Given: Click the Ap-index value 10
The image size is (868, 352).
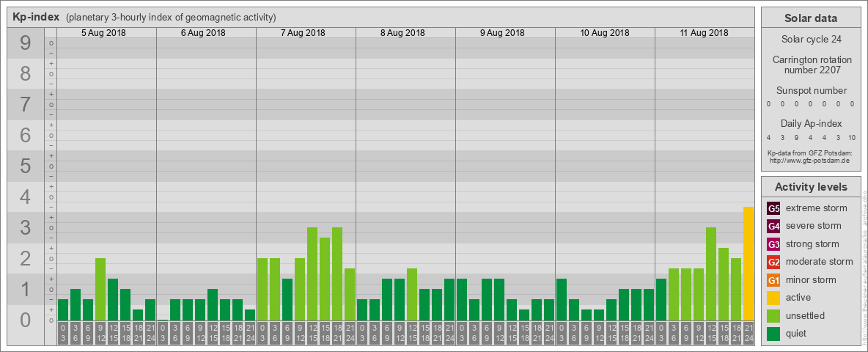Looking at the screenshot, I should click(851, 138).
